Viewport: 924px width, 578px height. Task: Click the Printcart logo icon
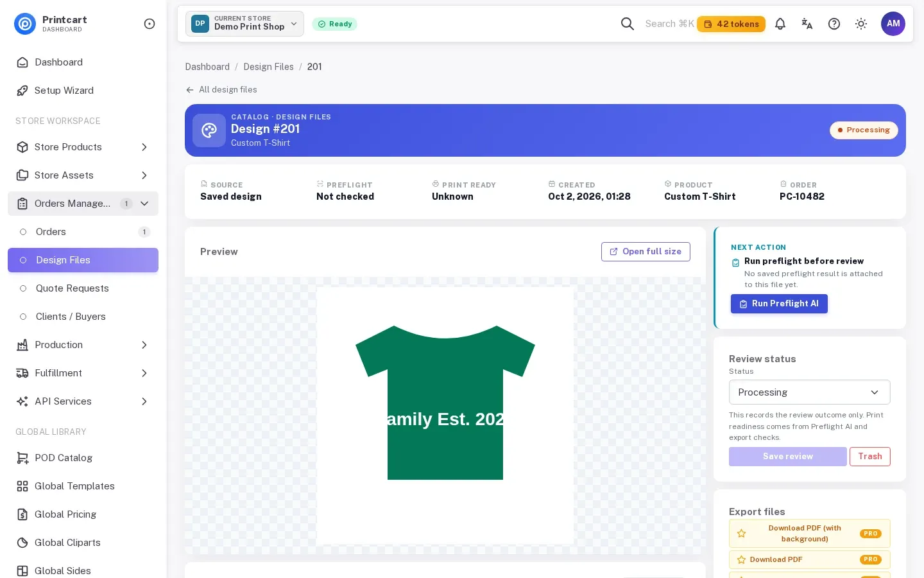click(x=25, y=24)
